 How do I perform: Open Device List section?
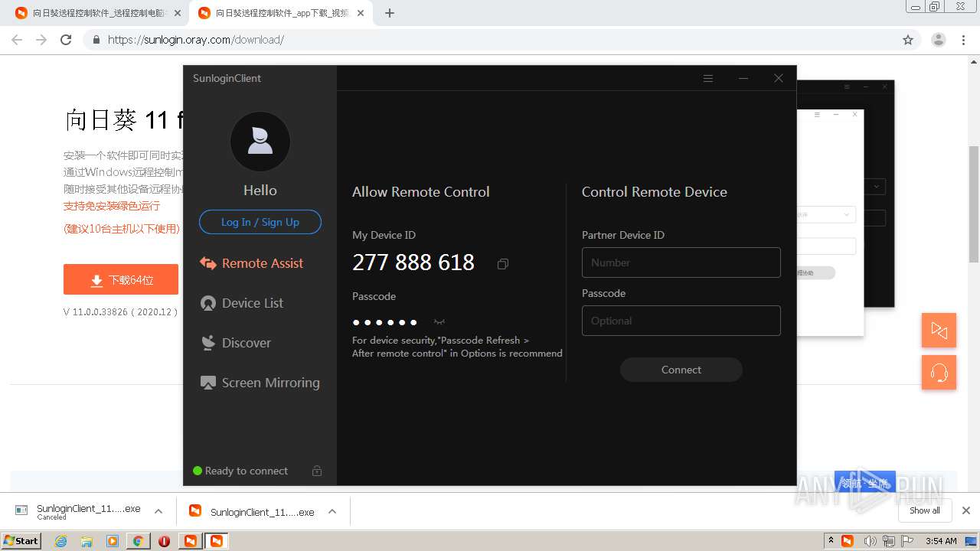pyautogui.click(x=242, y=303)
